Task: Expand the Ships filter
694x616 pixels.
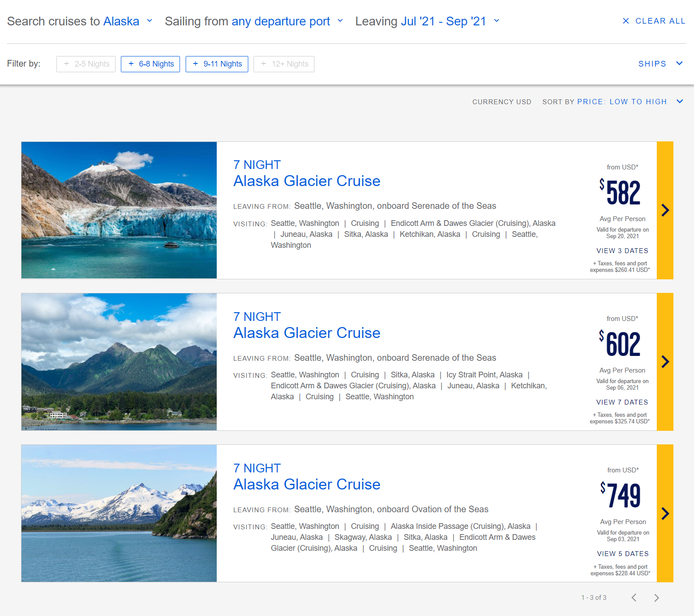Action: pyautogui.click(x=660, y=64)
